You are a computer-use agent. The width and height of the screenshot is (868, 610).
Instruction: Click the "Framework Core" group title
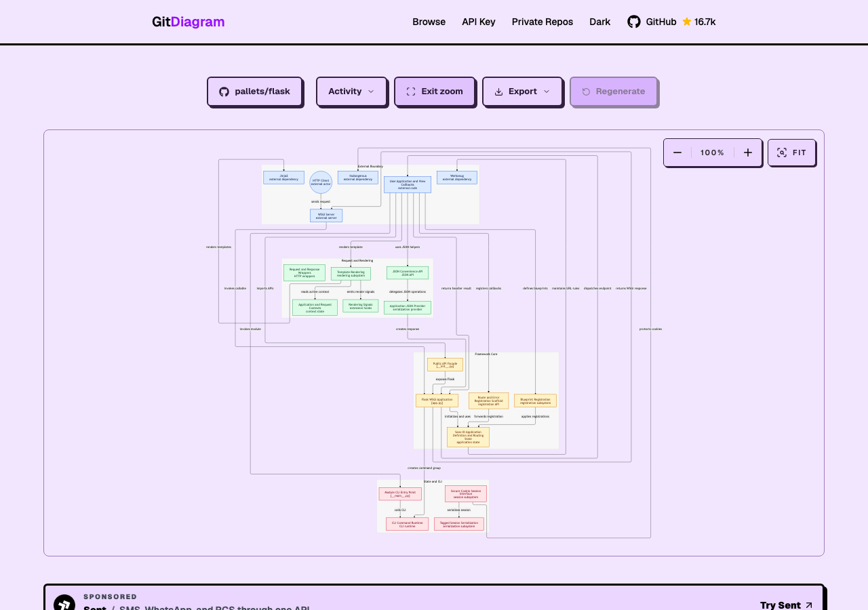click(486, 354)
